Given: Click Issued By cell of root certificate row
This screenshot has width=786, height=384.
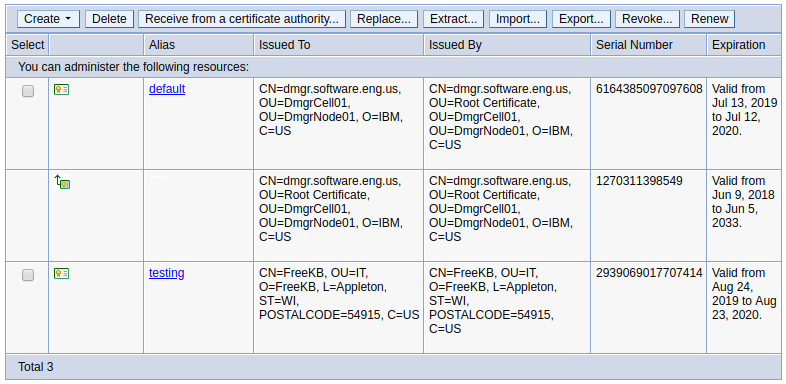Looking at the screenshot, I should [507, 216].
